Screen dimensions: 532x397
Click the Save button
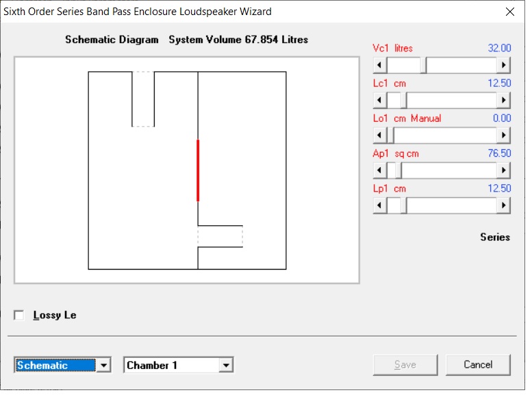click(x=405, y=365)
